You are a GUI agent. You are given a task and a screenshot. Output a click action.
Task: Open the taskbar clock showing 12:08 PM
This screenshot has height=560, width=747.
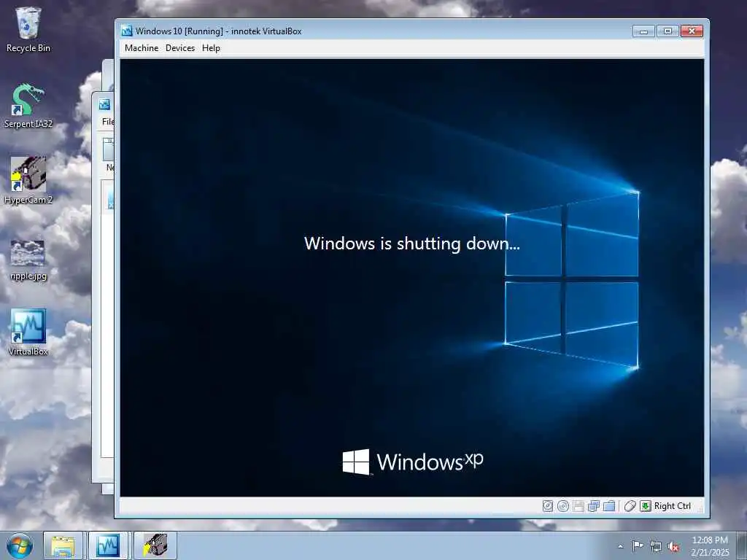(710, 546)
